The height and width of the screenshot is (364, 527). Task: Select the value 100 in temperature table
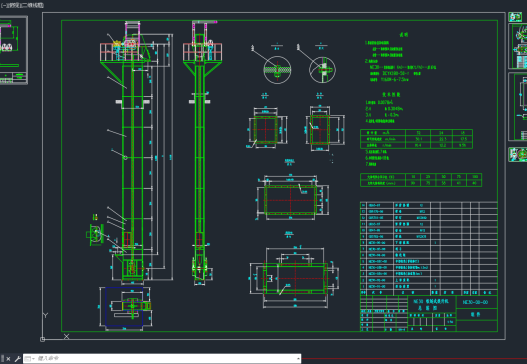coord(475,177)
